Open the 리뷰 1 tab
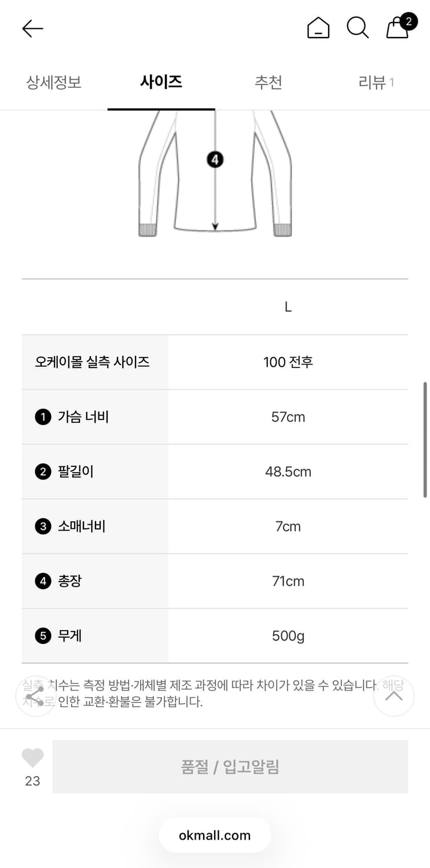This screenshot has height=868, width=430. coord(376,82)
